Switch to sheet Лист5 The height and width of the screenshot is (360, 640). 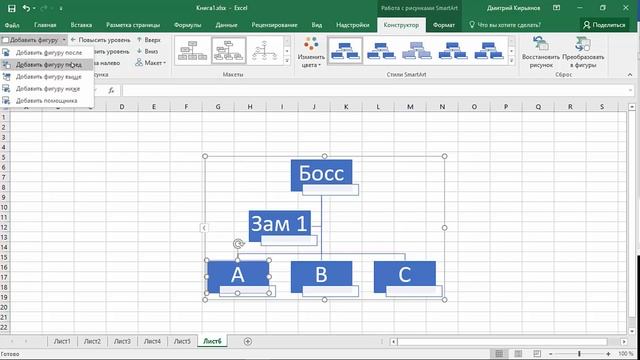click(182, 341)
